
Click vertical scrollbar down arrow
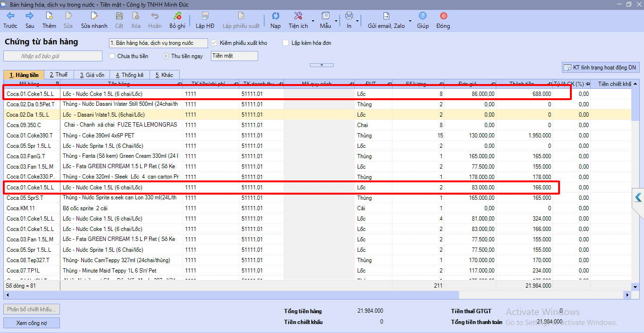tap(635, 286)
